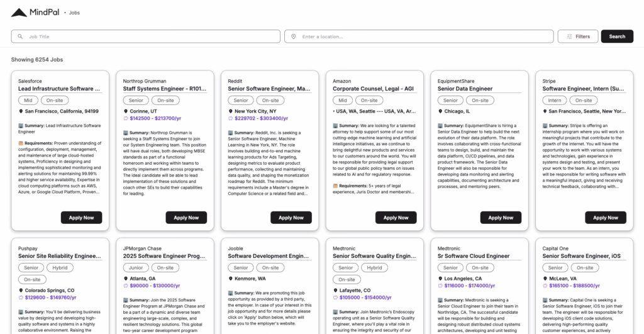Apply Now for Stripe internship card
The width and height of the screenshot is (644, 334).
coord(605,218)
